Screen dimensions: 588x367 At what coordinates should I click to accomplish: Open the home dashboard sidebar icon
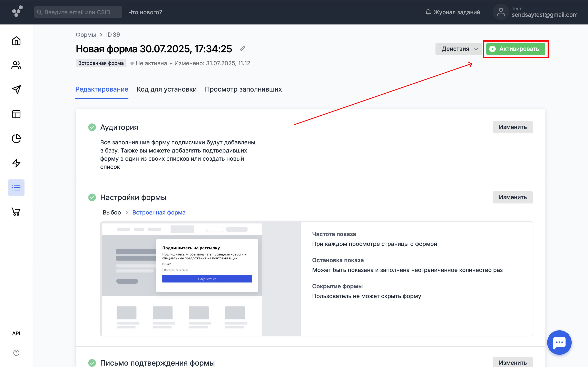pyautogui.click(x=16, y=41)
